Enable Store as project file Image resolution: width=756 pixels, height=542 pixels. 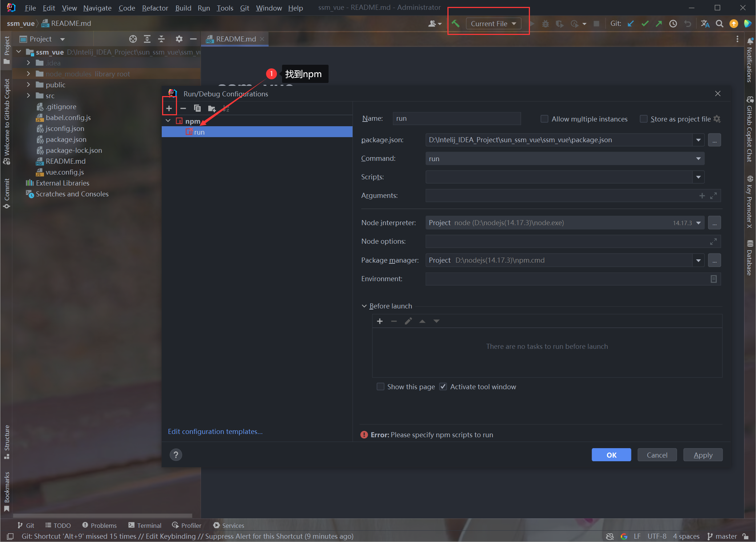click(643, 119)
